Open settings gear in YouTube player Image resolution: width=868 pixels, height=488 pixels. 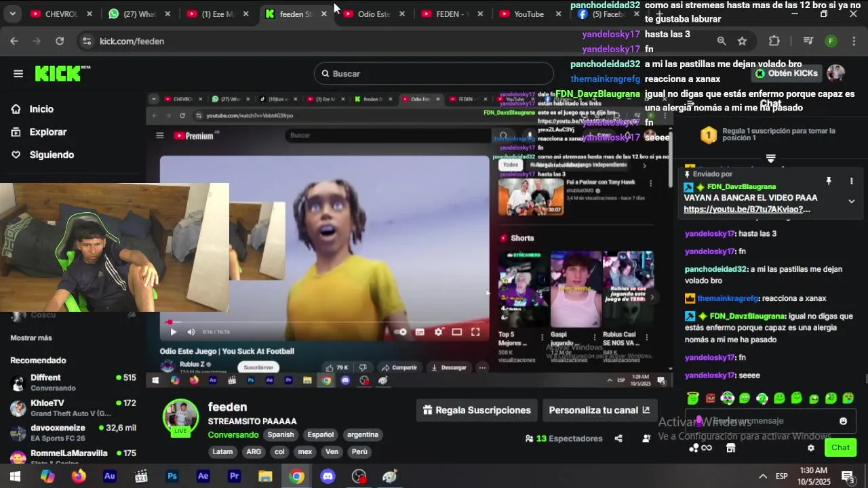tap(438, 331)
